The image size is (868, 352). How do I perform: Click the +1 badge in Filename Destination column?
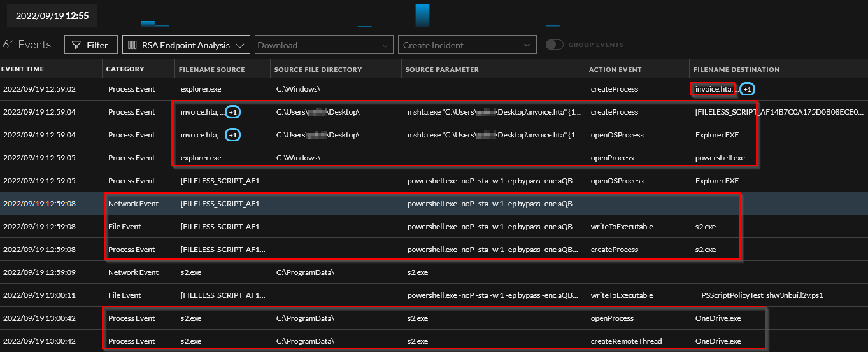[x=748, y=89]
